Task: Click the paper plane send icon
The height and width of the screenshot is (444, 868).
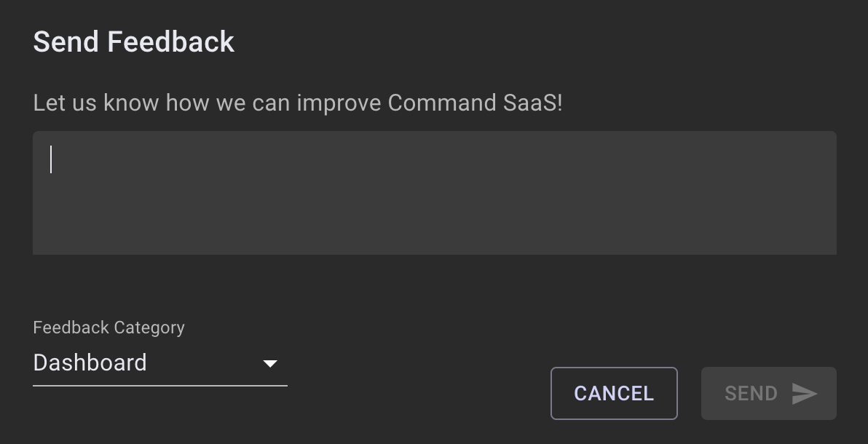Action: click(805, 394)
